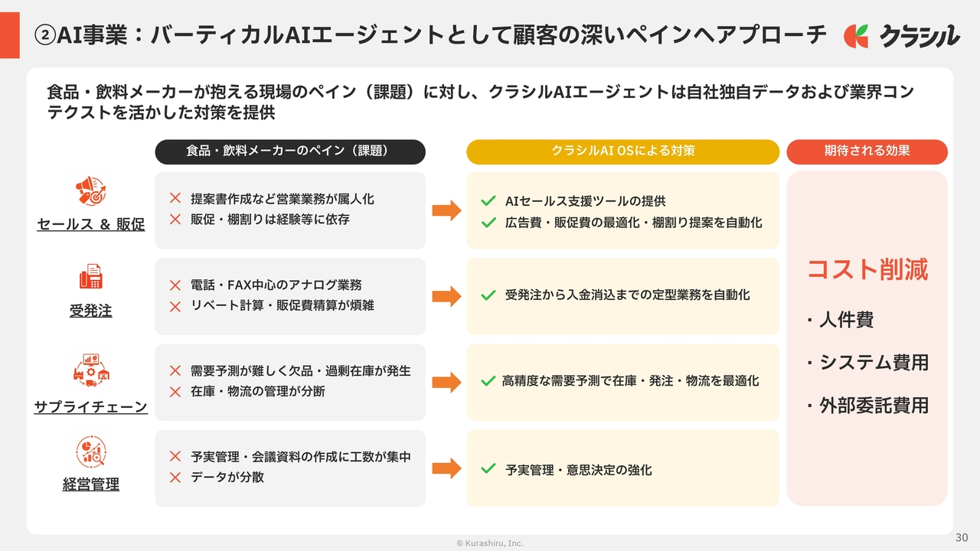Click the セールス & 販促 underlined label
This screenshot has height=551, width=980.
(90, 225)
